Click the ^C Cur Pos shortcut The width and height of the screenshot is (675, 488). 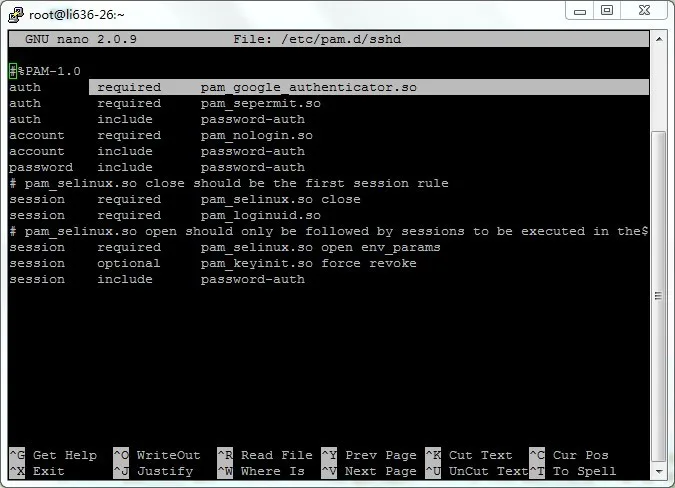[x=569, y=455]
